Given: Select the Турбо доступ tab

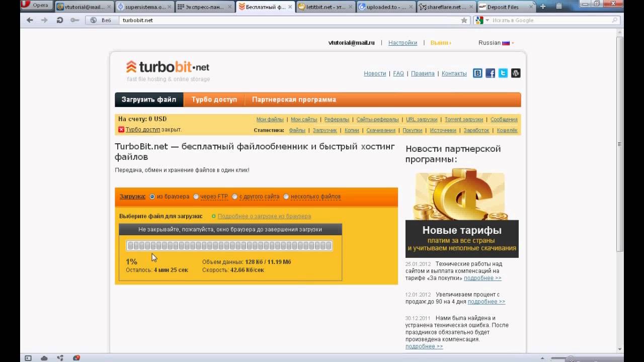Looking at the screenshot, I should pyautogui.click(x=214, y=100).
